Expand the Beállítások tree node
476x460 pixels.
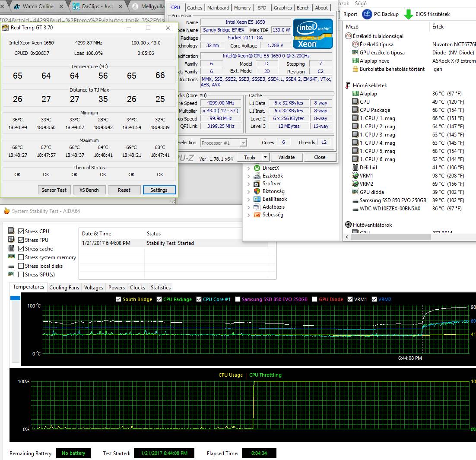(x=249, y=200)
